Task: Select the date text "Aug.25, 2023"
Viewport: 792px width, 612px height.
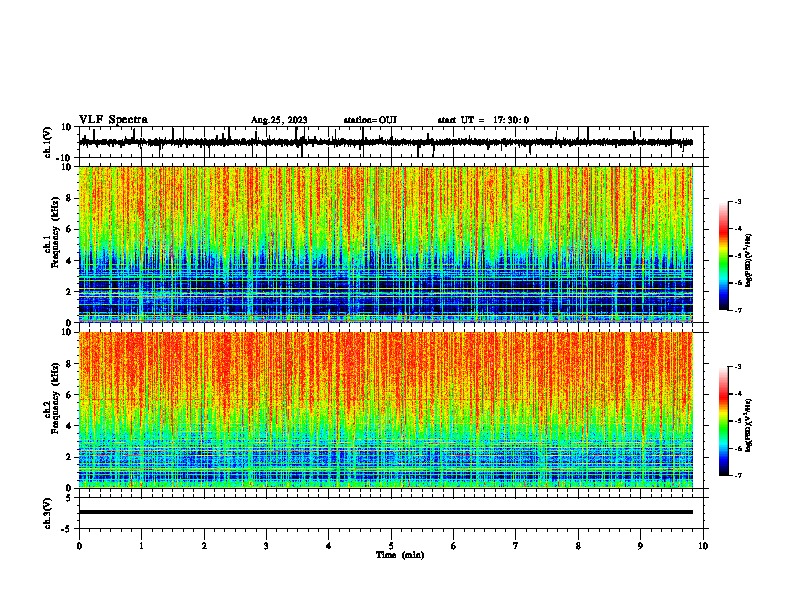Action: 279,120
